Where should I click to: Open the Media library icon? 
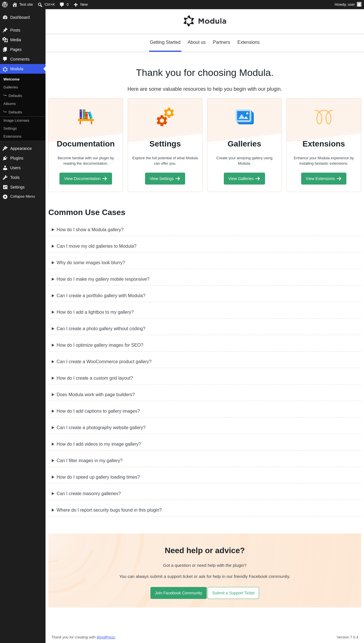point(5,40)
